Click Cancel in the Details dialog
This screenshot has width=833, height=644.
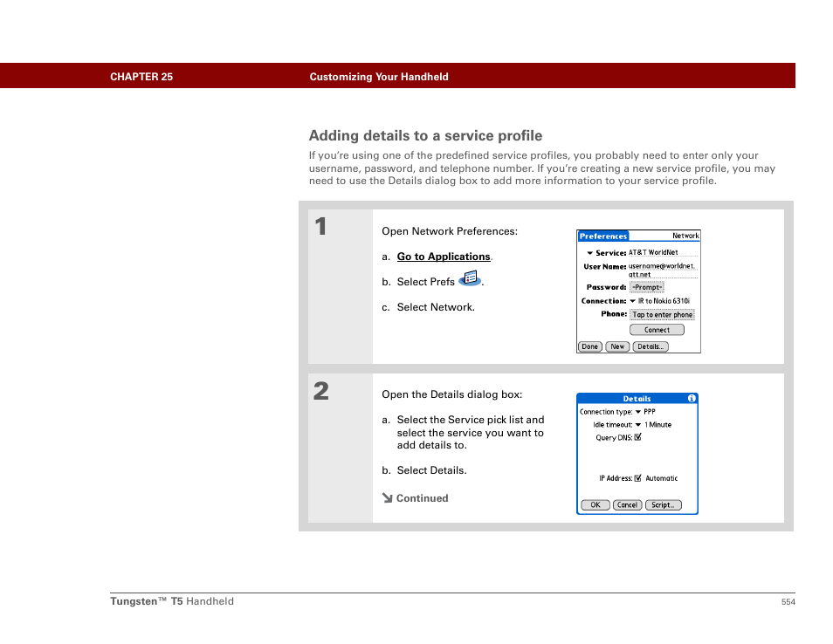628,505
